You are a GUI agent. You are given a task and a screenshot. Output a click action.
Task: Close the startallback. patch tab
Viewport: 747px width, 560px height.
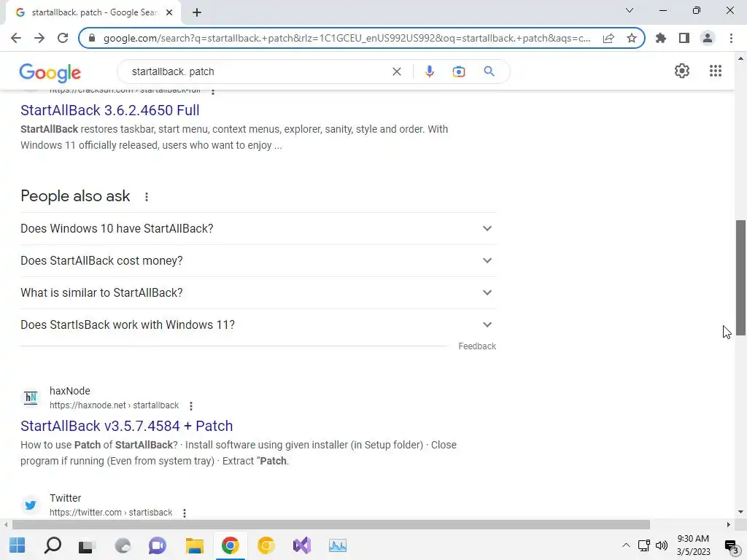169,12
